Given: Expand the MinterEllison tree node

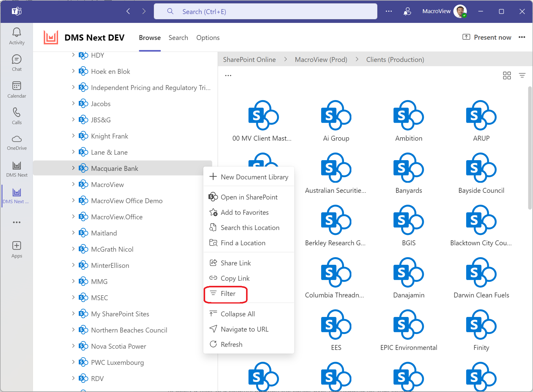Looking at the screenshot, I should (73, 265).
